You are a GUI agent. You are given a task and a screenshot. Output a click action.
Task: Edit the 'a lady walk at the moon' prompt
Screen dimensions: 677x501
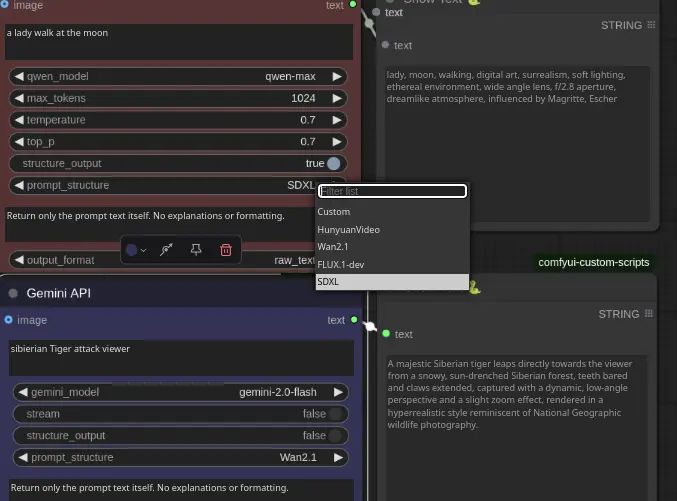click(x=179, y=41)
